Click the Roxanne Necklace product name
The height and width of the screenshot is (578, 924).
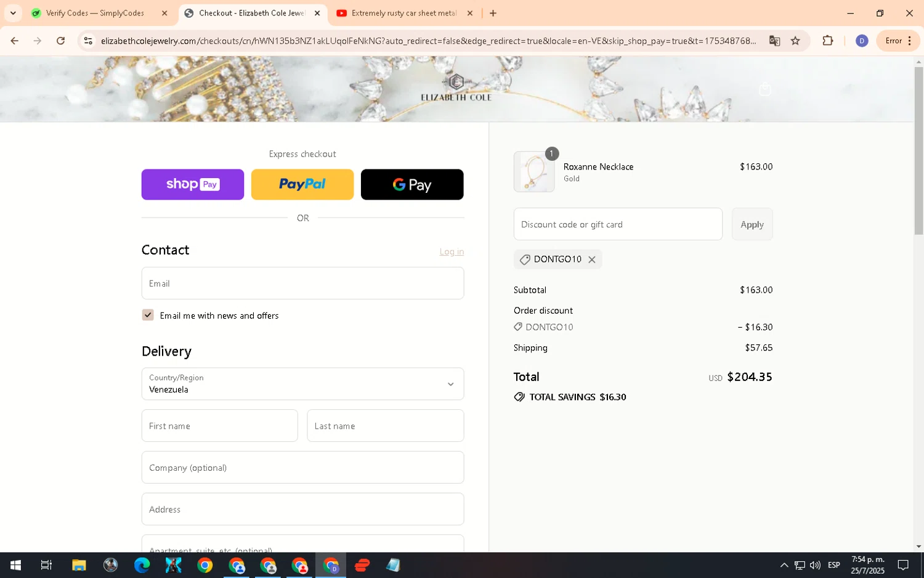598,167
